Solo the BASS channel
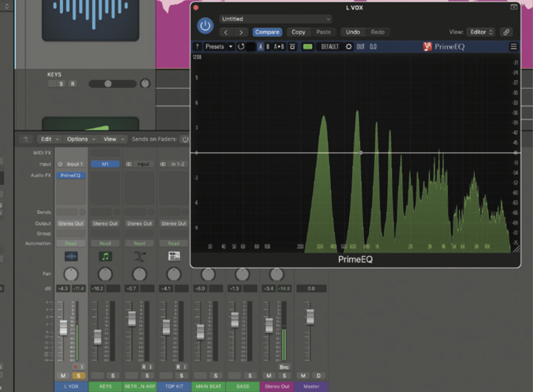The width and height of the screenshot is (533, 392). click(250, 375)
